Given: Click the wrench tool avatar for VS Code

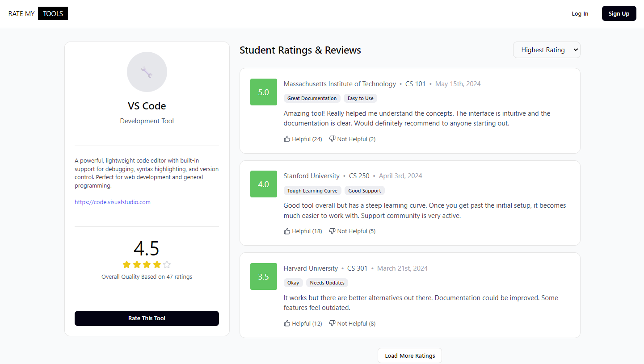Looking at the screenshot, I should click(x=147, y=71).
